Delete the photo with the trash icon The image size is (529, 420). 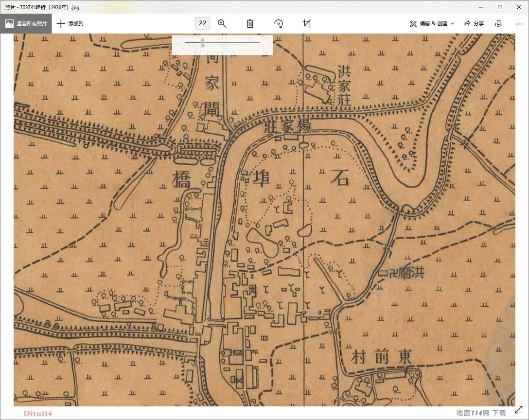click(250, 23)
